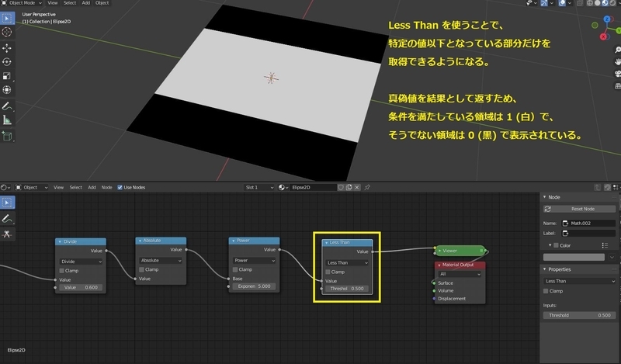Open the Material Output target All dropdown
Viewport: 621px width, 364px height.
tap(460, 274)
